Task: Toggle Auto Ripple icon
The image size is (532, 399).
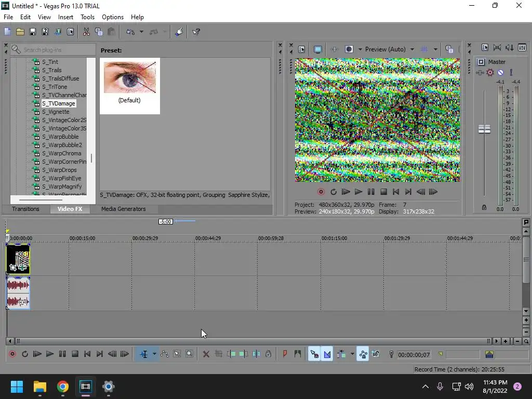Action: tap(341, 354)
